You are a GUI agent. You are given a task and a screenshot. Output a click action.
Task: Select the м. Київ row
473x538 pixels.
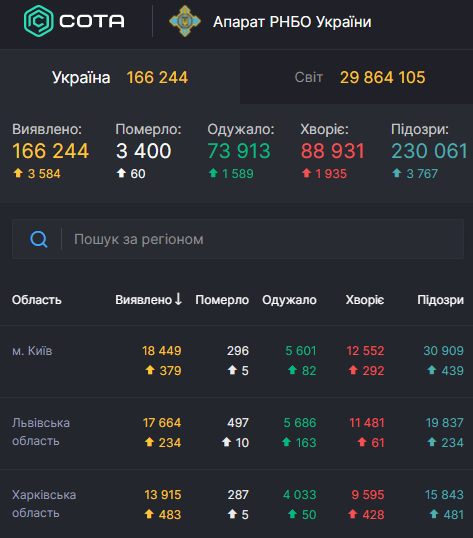click(237, 361)
